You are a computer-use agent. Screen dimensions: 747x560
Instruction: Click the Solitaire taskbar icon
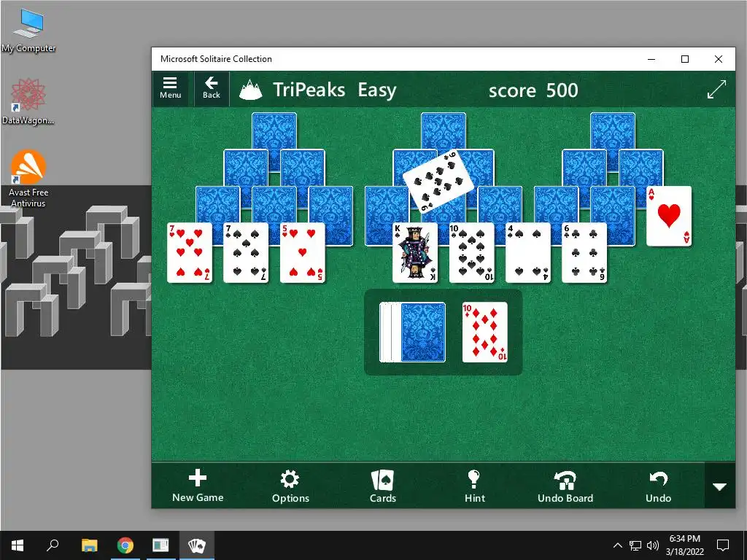[196, 545]
